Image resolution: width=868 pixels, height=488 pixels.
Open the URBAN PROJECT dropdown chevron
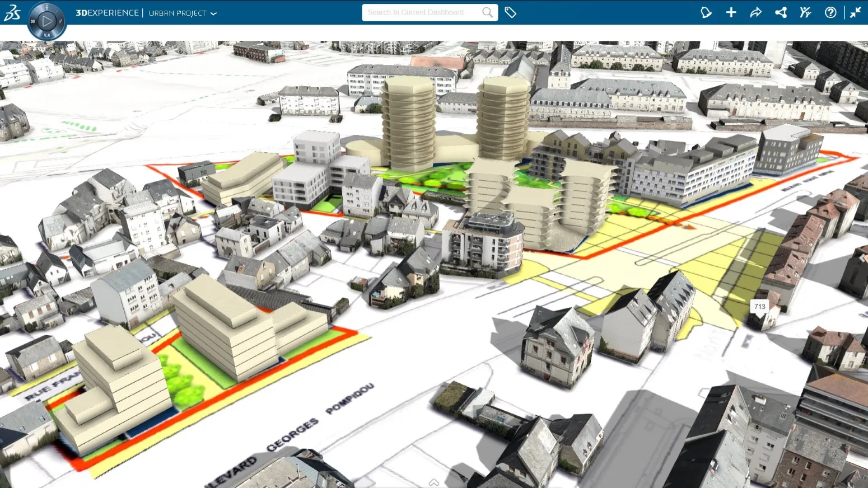(x=213, y=13)
